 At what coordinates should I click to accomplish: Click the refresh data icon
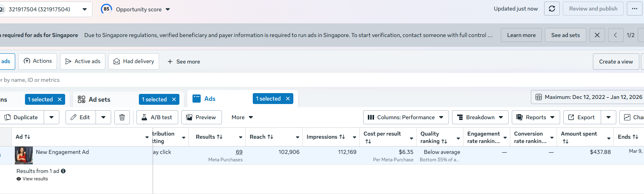coord(552,9)
